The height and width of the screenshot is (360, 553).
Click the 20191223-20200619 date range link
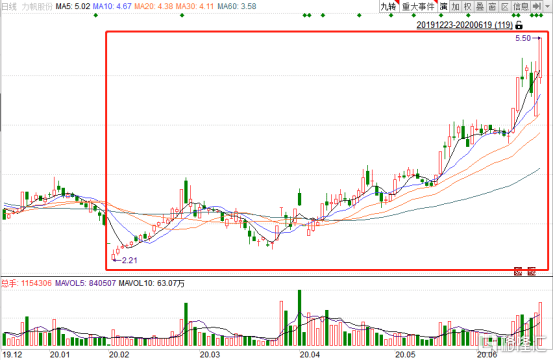pyautogui.click(x=464, y=25)
